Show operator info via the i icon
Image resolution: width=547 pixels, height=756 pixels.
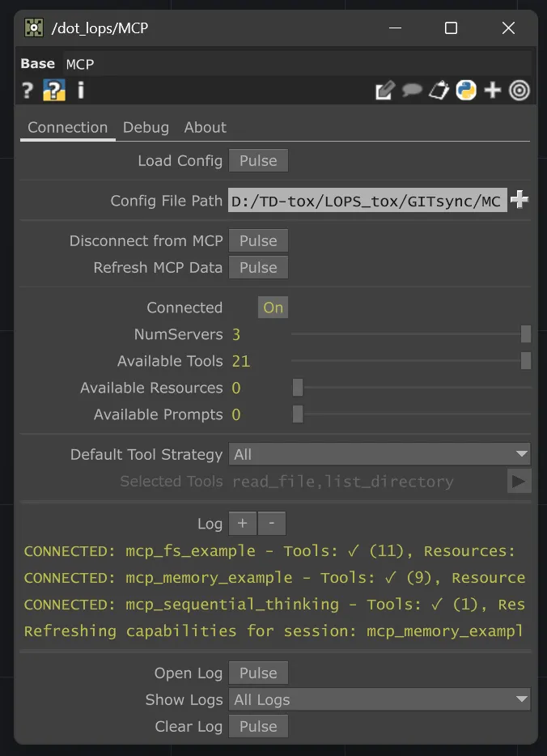click(x=80, y=91)
